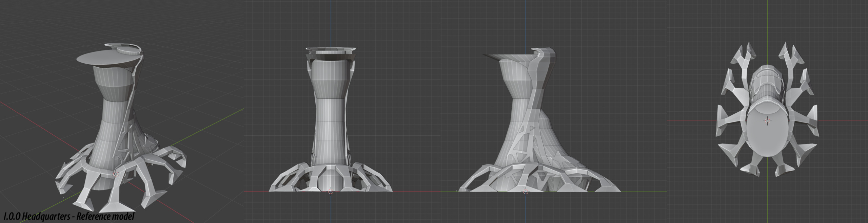Click the red ground line in front view

(258, 192)
